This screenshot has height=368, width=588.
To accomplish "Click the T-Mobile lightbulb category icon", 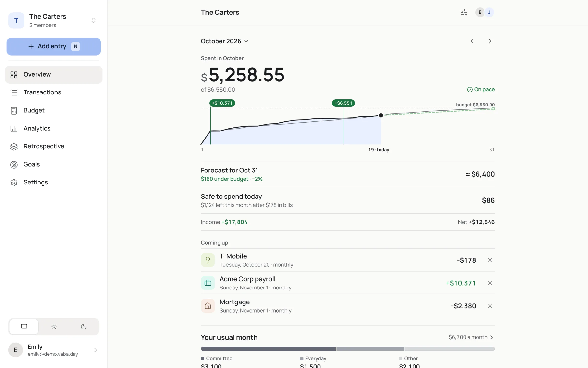I will pyautogui.click(x=208, y=260).
